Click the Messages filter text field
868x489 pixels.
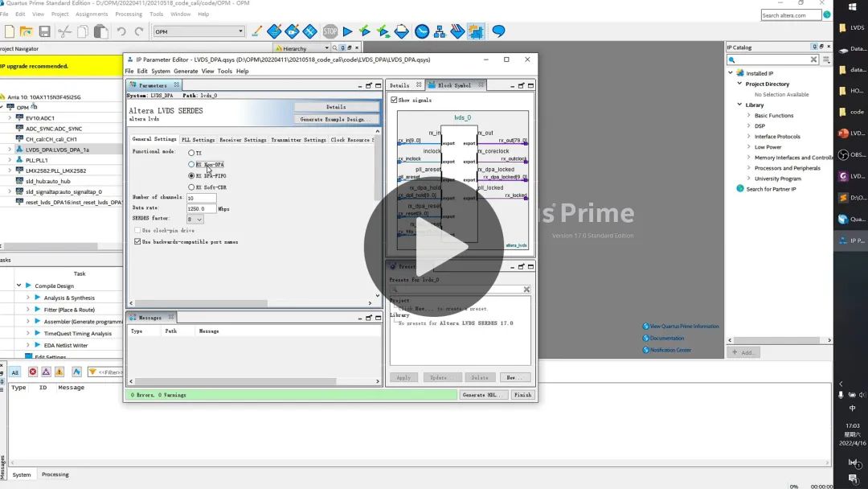point(109,372)
